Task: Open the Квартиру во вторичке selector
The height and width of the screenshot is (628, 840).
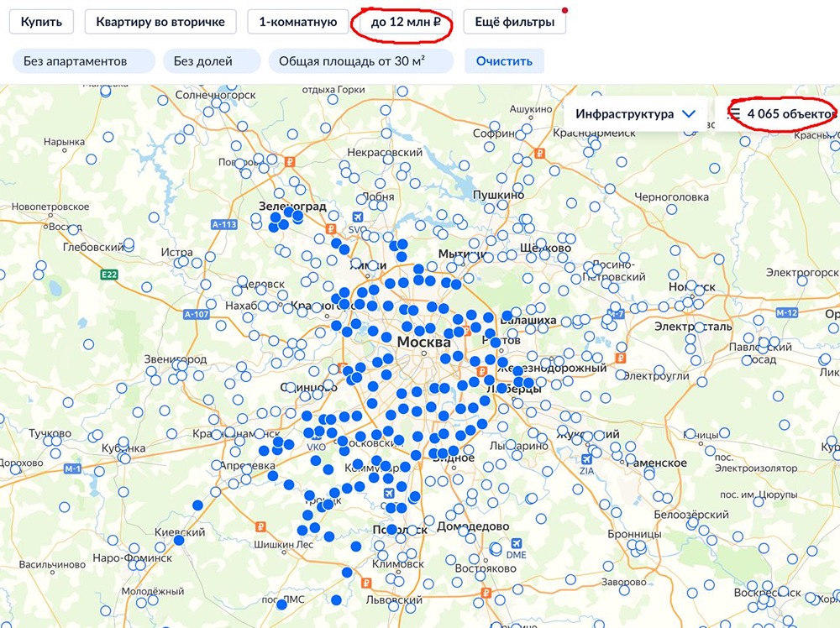Action: point(159,22)
